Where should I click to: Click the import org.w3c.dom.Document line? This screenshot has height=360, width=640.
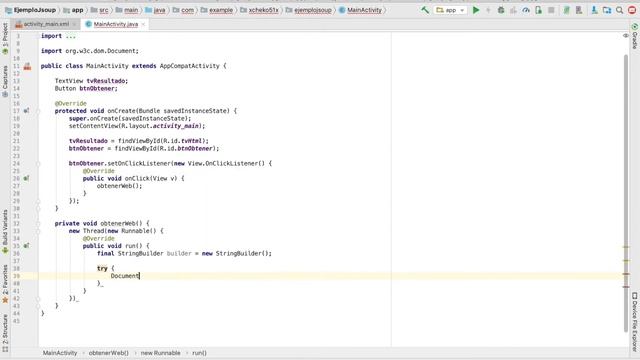click(90, 51)
